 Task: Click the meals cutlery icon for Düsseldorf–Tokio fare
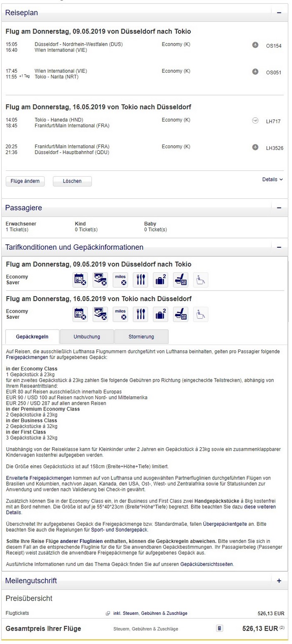click(141, 280)
